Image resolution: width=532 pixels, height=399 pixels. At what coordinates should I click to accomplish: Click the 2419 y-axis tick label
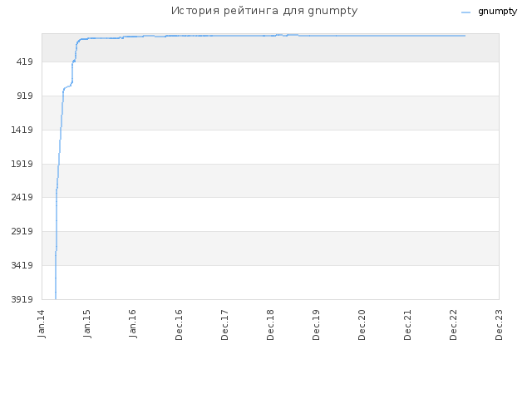click(x=22, y=197)
